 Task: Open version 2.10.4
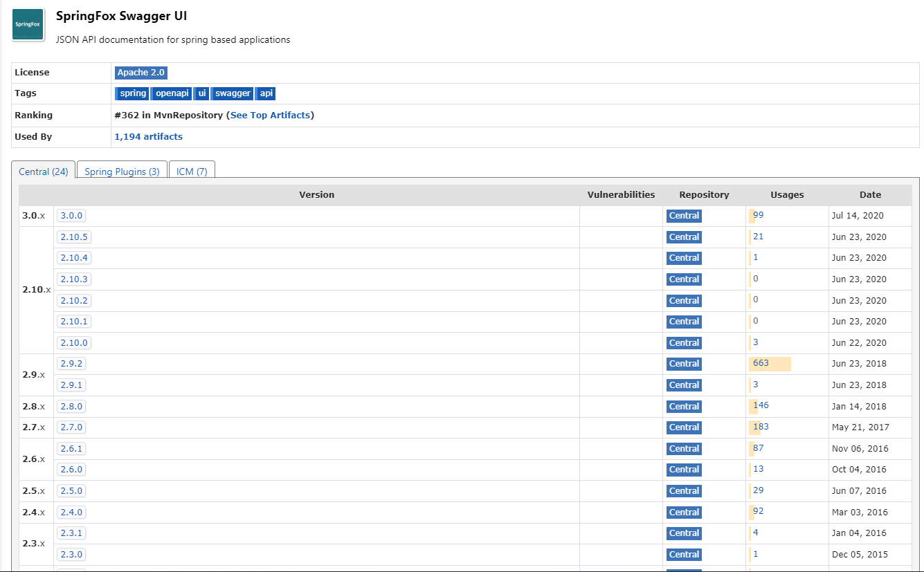tap(74, 258)
